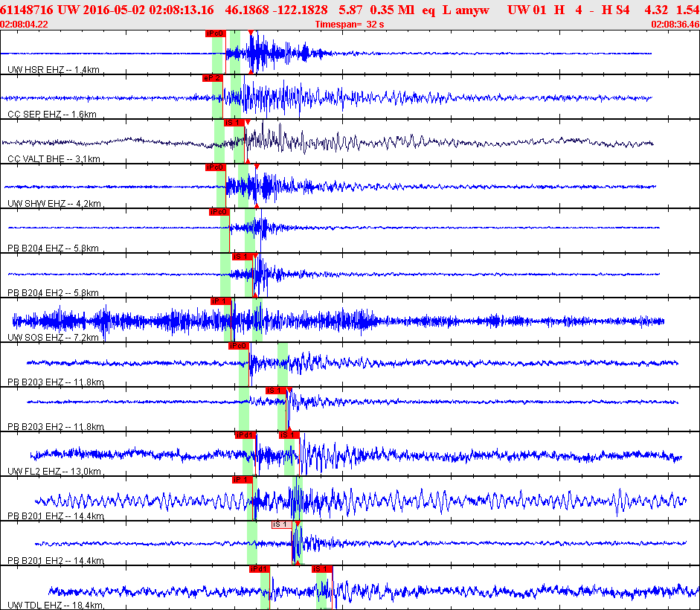Click the iS 1 pick flag on UW TDL trace
The width and height of the screenshot is (700, 610).
[322, 569]
